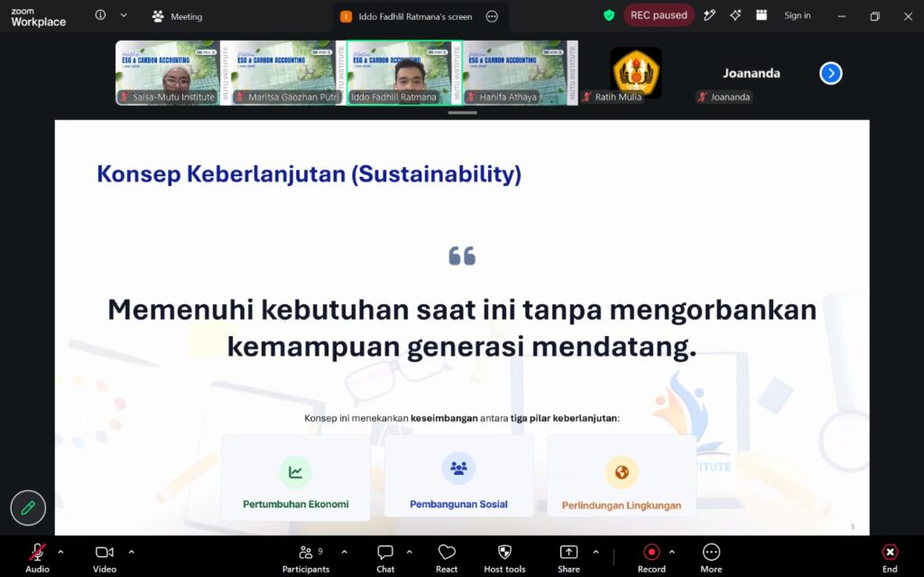Check the green encryption shield icon

pos(609,16)
